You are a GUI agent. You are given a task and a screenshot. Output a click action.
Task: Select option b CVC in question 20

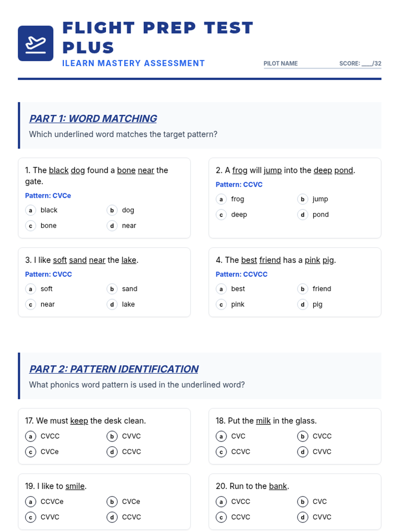click(303, 501)
